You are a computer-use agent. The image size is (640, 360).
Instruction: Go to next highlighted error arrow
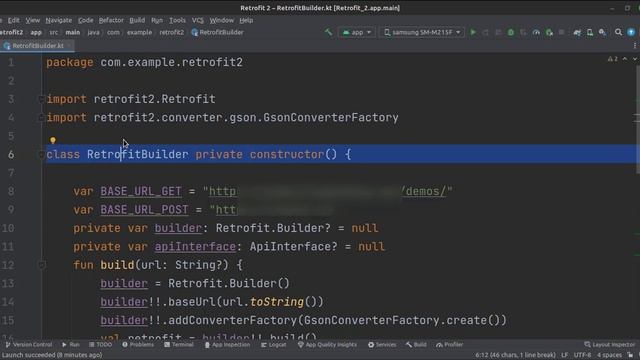tap(635, 59)
